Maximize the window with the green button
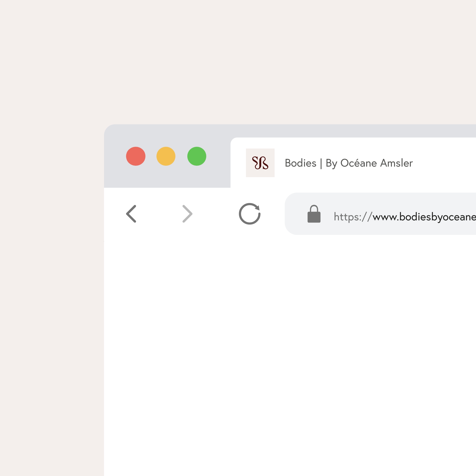 (x=197, y=156)
